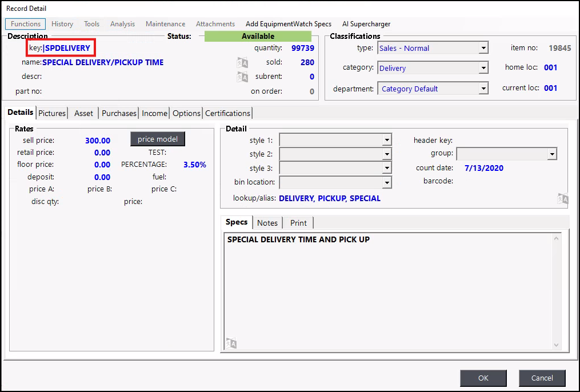Click translate icon at bottom of Specs
Screen dimensions: 580x392
point(231,343)
